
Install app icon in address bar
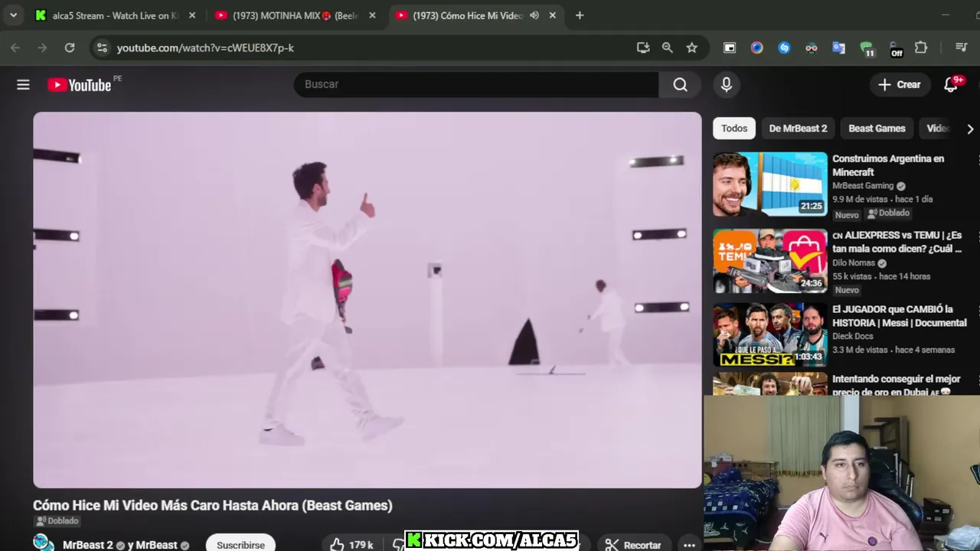pos(643,47)
